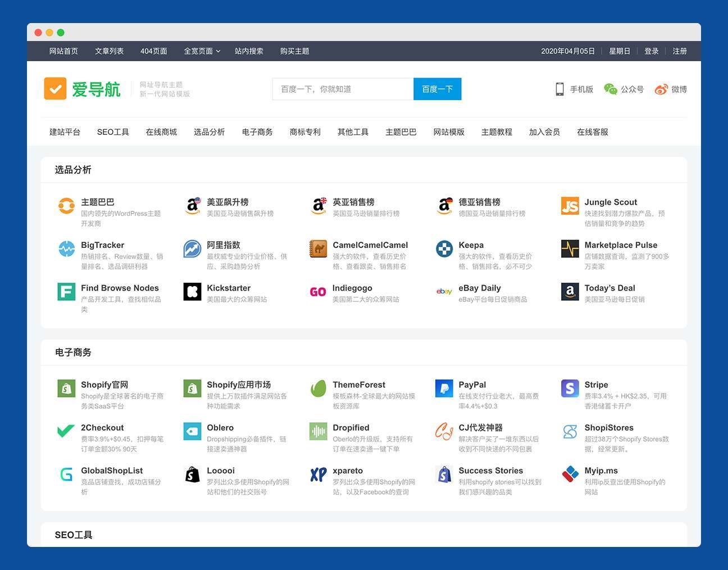Viewport: 728px width, 570px height.
Task: Open the 登录 login link
Action: (651, 51)
